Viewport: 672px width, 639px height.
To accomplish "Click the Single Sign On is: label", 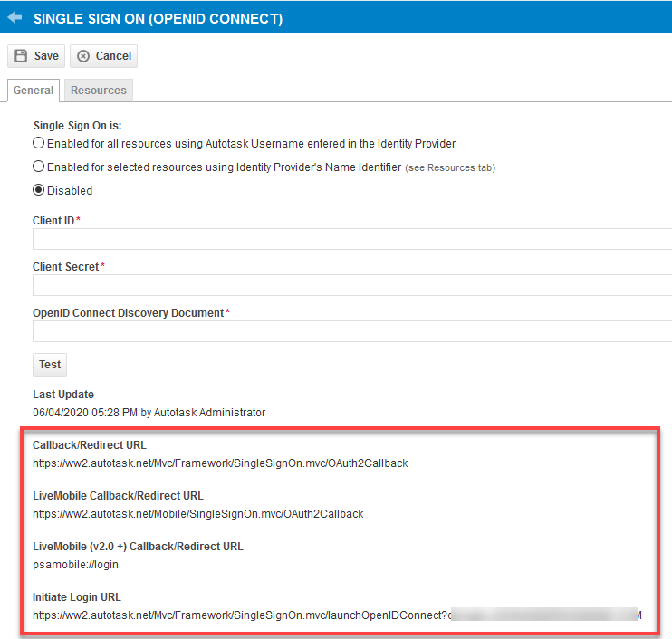I will coord(78,126).
